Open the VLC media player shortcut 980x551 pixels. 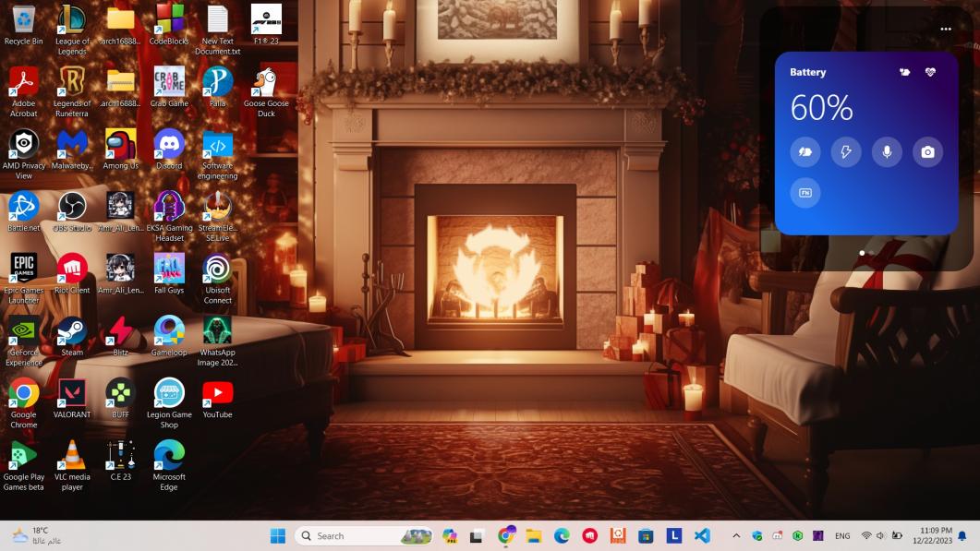coord(72,456)
